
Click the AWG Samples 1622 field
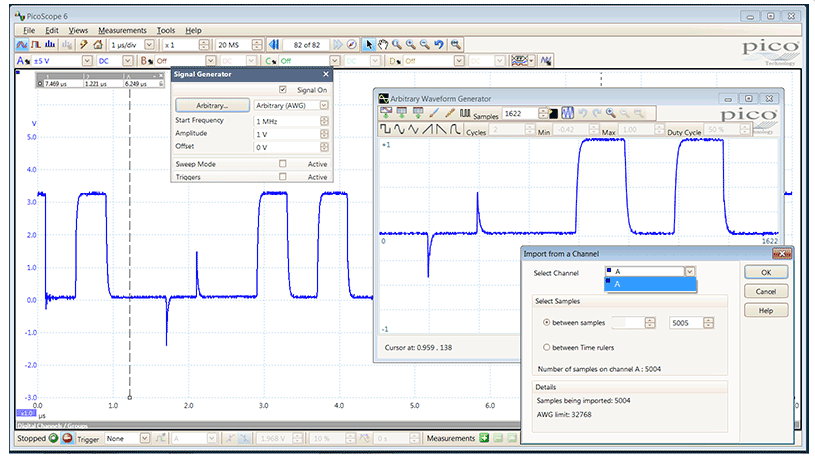[x=520, y=113]
